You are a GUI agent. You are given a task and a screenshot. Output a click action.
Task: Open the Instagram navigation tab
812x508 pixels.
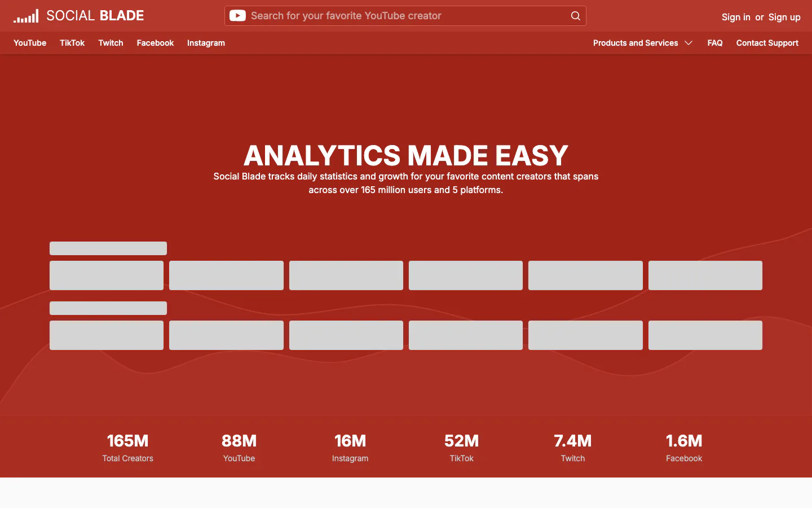(x=206, y=43)
